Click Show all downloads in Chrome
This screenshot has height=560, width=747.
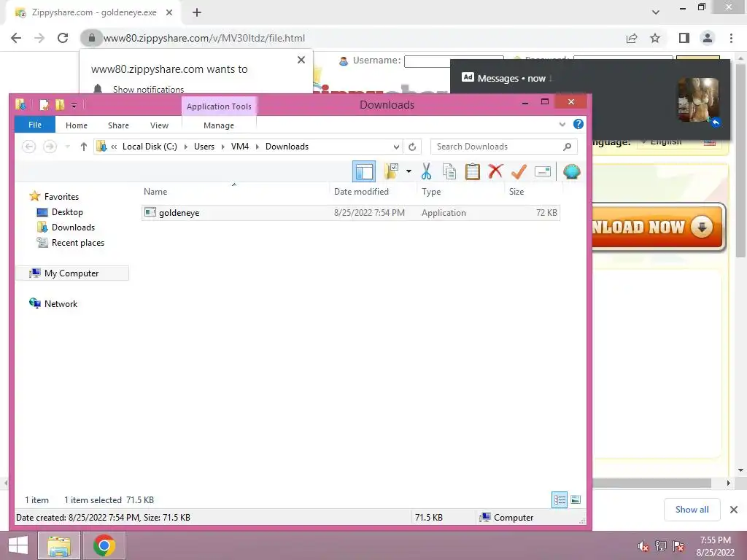[x=692, y=510]
